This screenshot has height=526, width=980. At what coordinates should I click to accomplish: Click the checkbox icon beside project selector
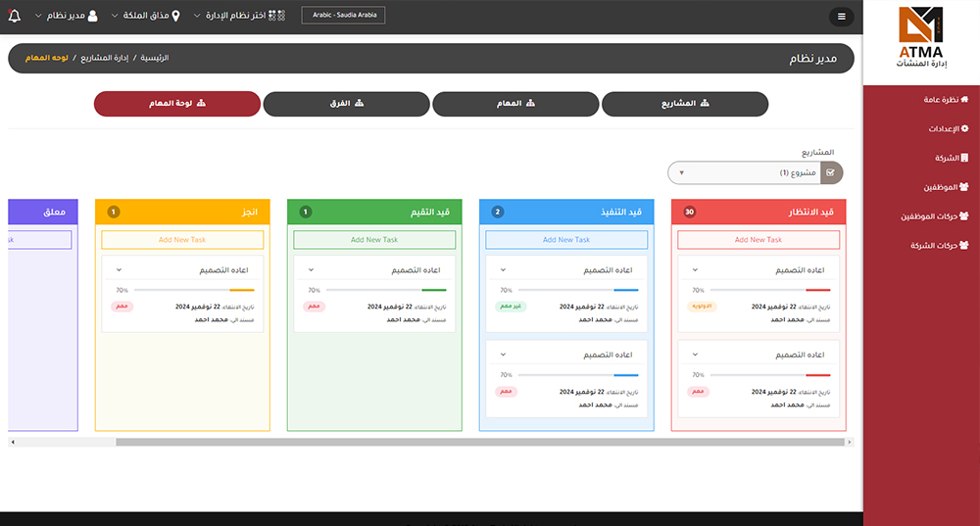(831, 173)
